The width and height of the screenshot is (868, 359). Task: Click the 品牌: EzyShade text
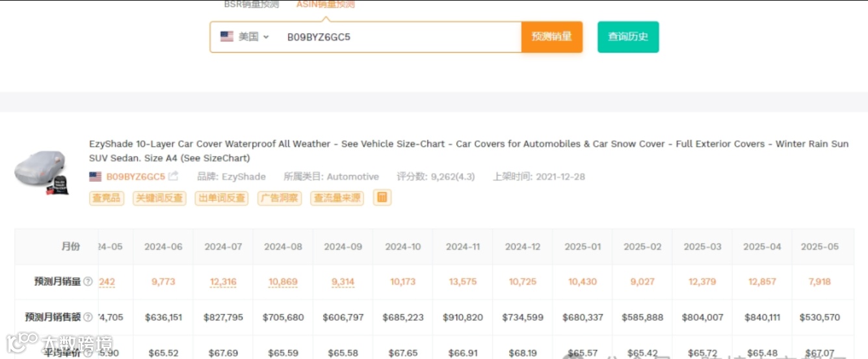coord(231,176)
